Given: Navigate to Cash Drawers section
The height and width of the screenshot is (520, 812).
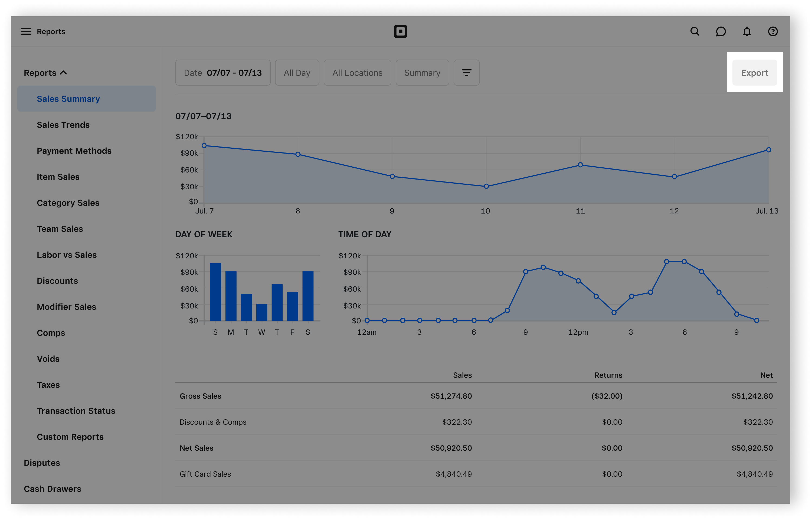Looking at the screenshot, I should (52, 489).
